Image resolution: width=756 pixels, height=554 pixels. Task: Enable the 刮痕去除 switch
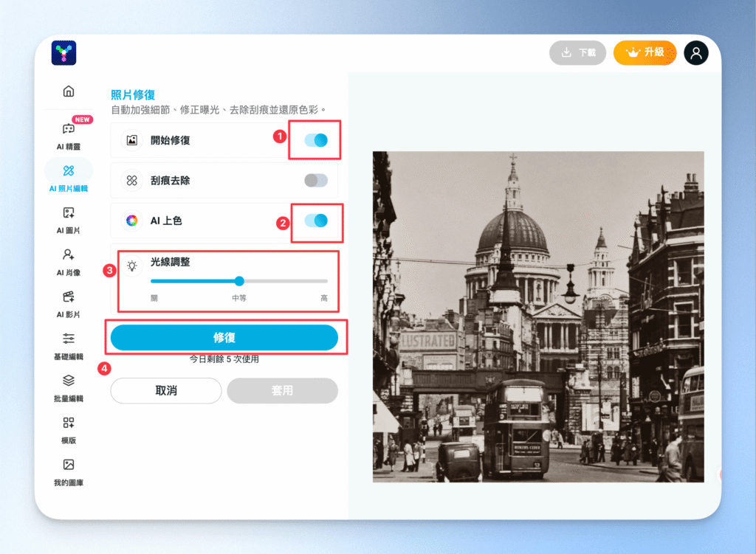point(316,181)
